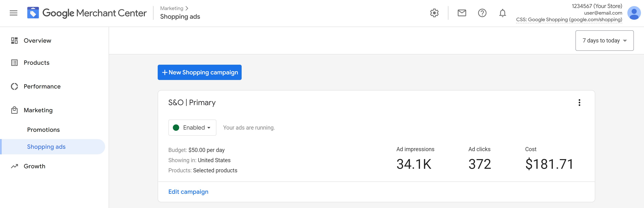Open the campaign three-dot options menu

click(x=579, y=103)
